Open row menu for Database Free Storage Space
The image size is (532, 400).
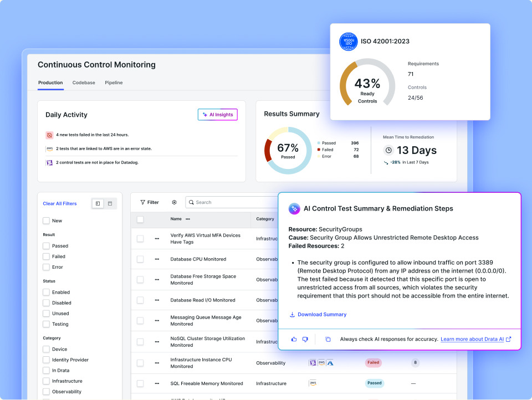[x=157, y=280]
